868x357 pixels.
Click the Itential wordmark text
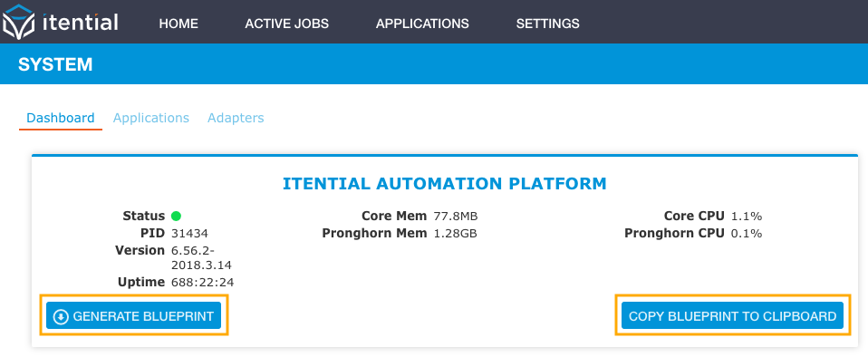point(80,22)
